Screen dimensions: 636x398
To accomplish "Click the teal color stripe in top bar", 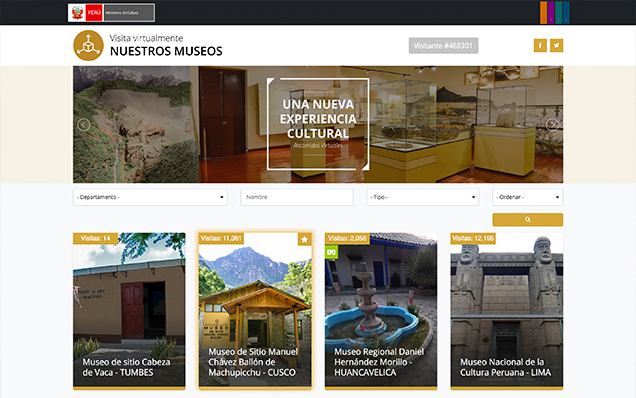I will tap(559, 13).
